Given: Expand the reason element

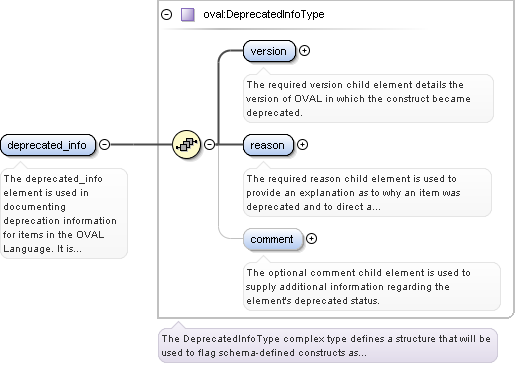Looking at the screenshot, I should click(x=302, y=144).
